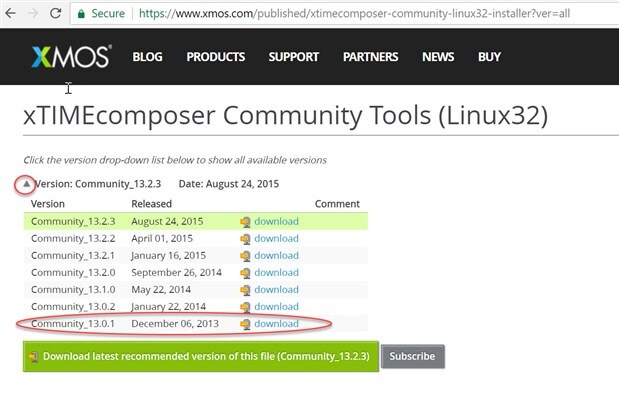
Task: Click download icon for Community_13.0.1 row
Action: tap(245, 324)
